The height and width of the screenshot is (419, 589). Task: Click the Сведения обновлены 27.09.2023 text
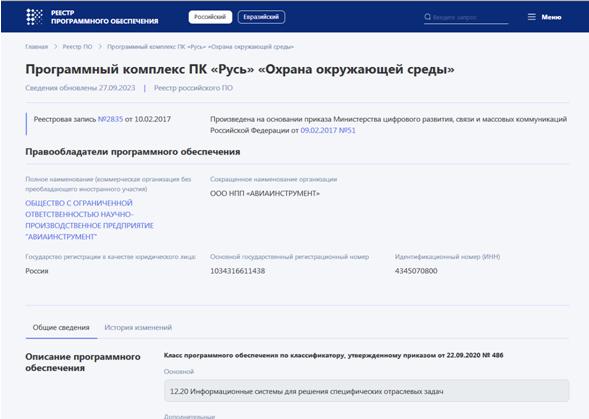tap(80, 88)
